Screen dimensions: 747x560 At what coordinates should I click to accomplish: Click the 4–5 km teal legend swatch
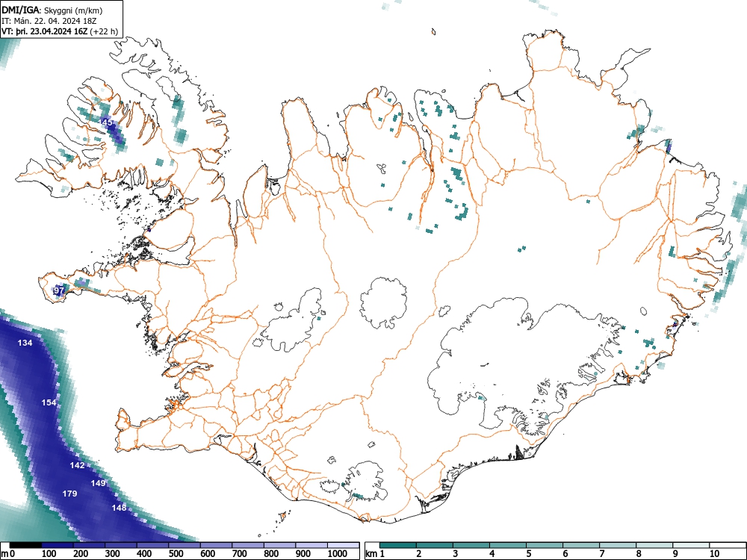click(508, 545)
